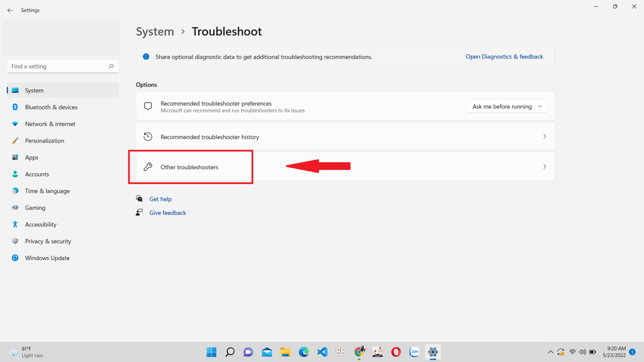644x362 pixels.
Task: Open Zalo from the taskbar
Action: click(x=414, y=352)
